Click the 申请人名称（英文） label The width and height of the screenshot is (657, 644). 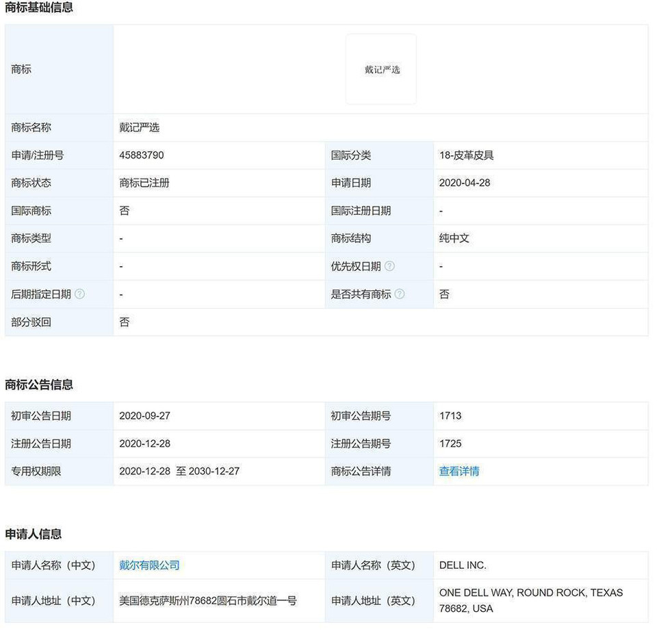pos(374,565)
